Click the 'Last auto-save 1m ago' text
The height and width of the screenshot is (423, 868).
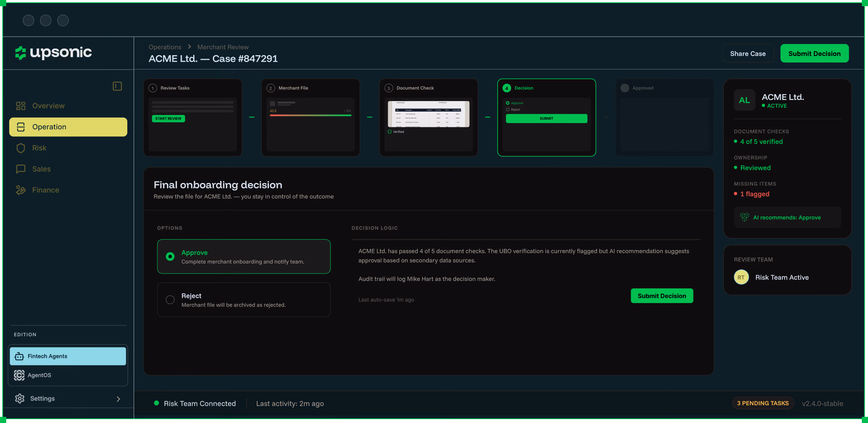tap(386, 299)
